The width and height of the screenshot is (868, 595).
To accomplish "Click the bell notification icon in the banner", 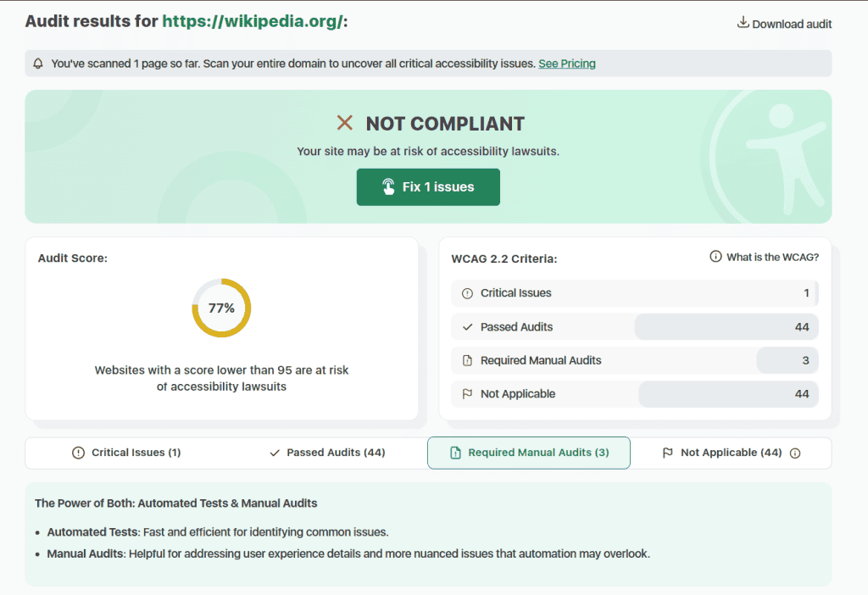I will pyautogui.click(x=38, y=64).
